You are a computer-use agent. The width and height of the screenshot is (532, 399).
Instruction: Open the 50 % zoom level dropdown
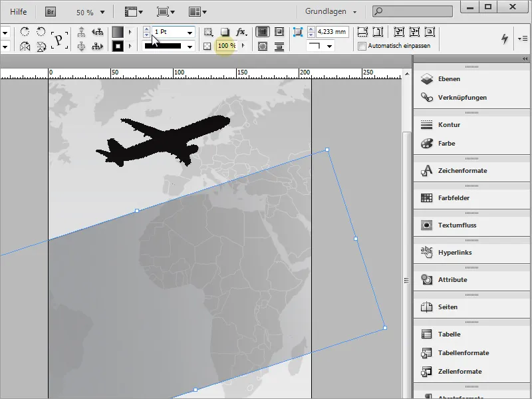[x=102, y=12]
